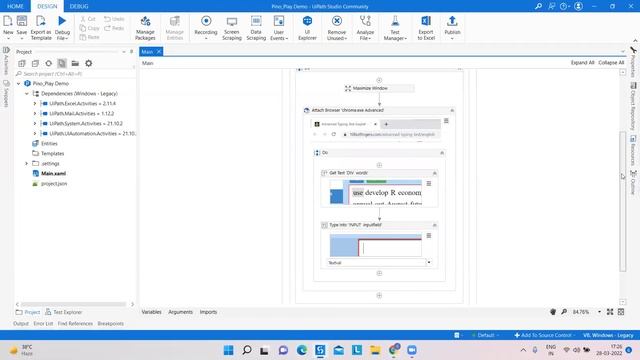640x360 pixels.
Task: Expand UiPath.Mail.Activities dependency
Action: [x=35, y=113]
